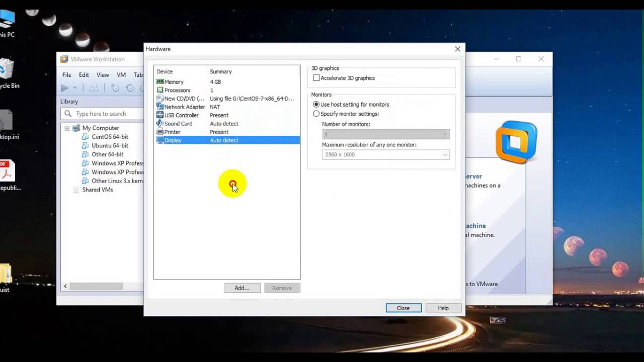Click the Close button in Hardware dialog
644x362 pixels.
pos(404,308)
